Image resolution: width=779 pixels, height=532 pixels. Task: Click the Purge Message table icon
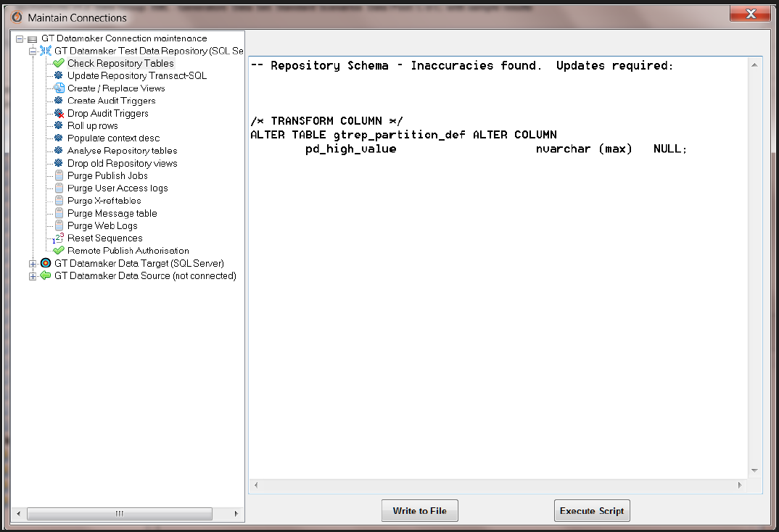point(59,213)
